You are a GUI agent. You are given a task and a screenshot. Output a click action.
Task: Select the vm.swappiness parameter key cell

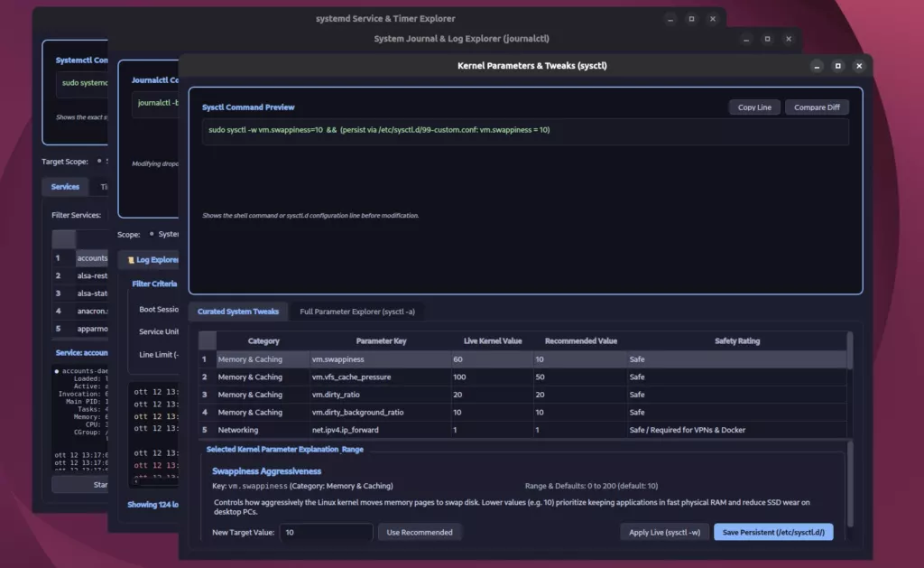coord(381,359)
